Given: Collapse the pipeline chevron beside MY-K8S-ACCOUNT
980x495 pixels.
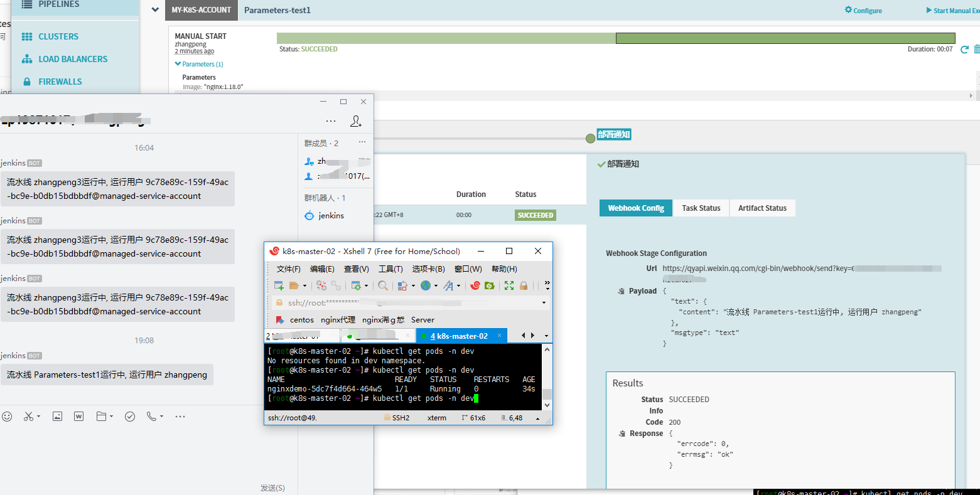Looking at the screenshot, I should coord(155,10).
